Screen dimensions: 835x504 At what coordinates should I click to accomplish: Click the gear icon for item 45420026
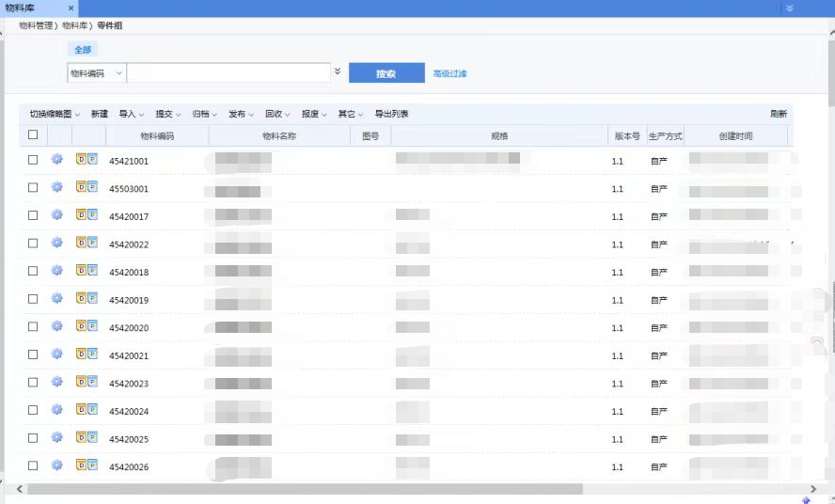click(56, 465)
